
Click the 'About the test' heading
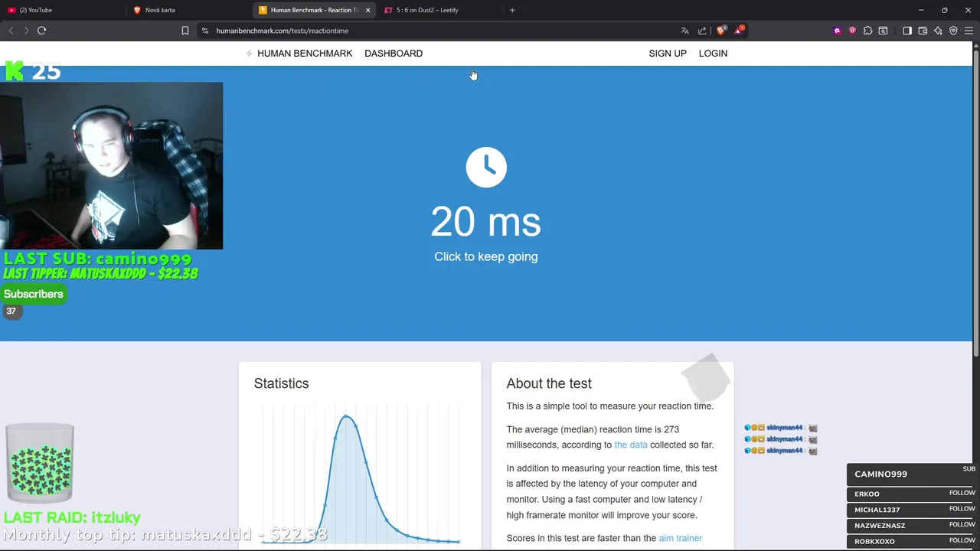(549, 383)
